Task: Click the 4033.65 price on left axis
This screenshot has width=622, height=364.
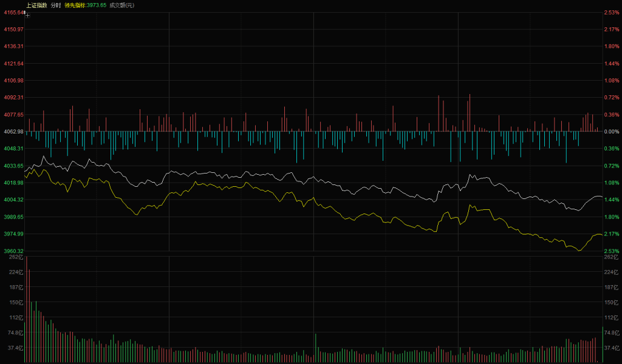Action: pos(13,165)
